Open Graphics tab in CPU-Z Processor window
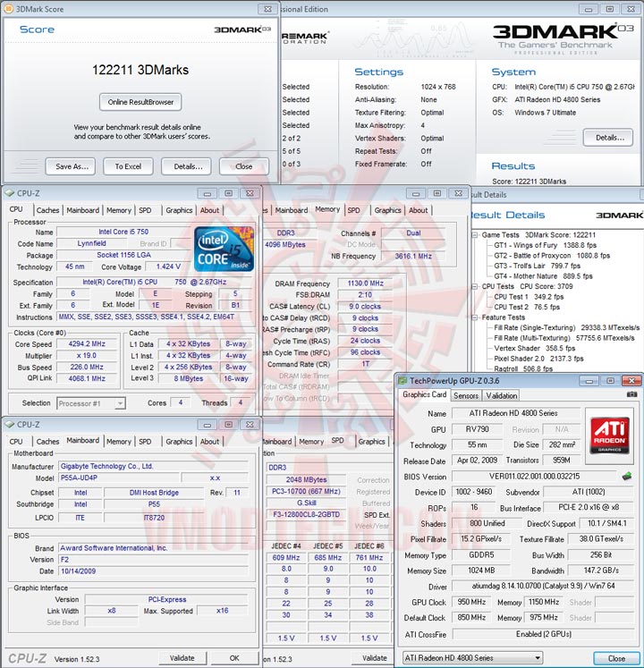This screenshot has width=644, height=668. pos(179,210)
